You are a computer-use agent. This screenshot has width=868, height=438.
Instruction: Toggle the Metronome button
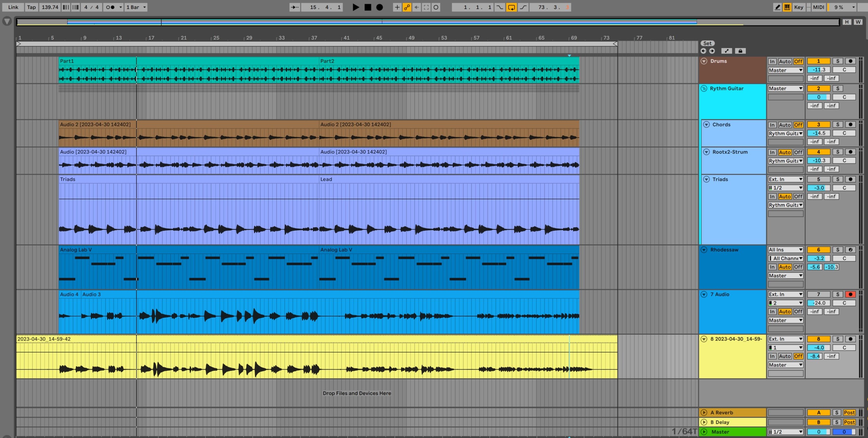pos(110,7)
